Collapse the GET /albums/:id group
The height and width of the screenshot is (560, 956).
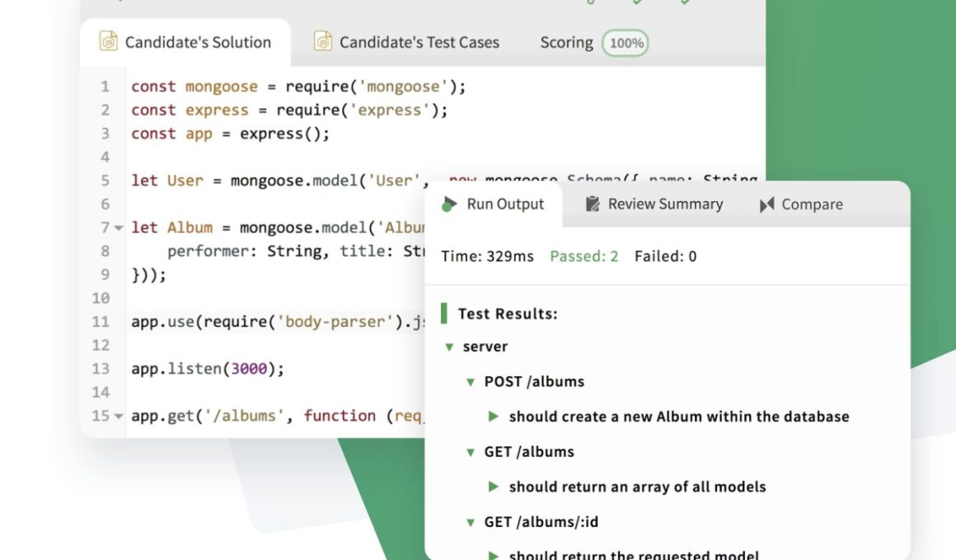coord(471,522)
